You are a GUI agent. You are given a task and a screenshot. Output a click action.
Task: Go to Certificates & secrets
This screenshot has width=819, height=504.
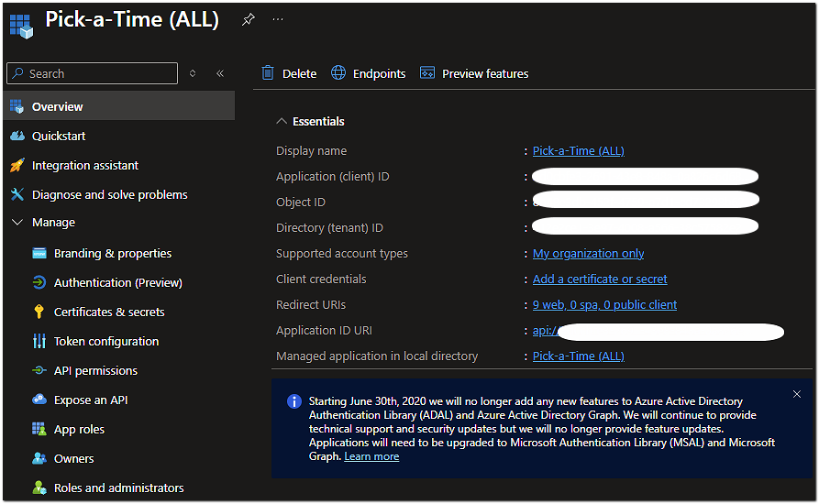pyautogui.click(x=109, y=312)
